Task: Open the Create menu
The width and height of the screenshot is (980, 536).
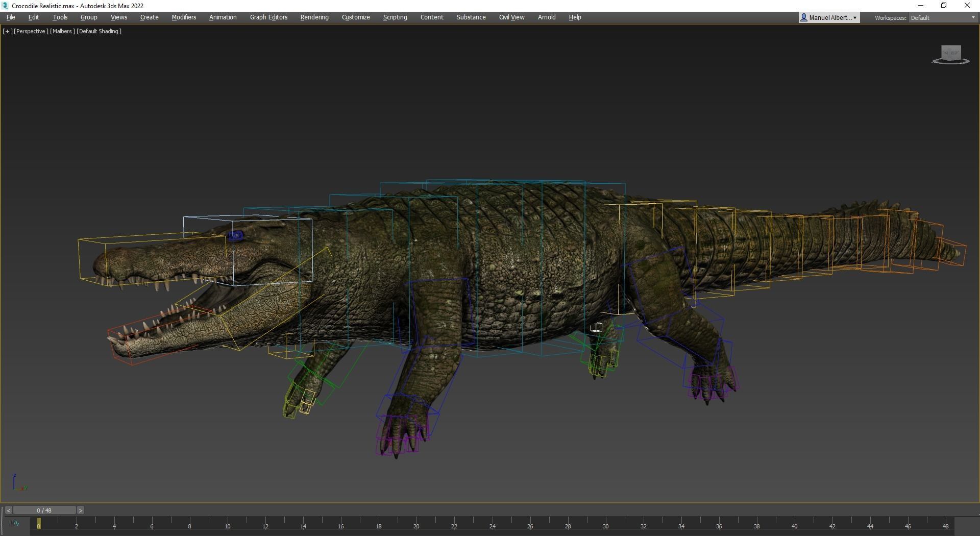Action: tap(150, 17)
